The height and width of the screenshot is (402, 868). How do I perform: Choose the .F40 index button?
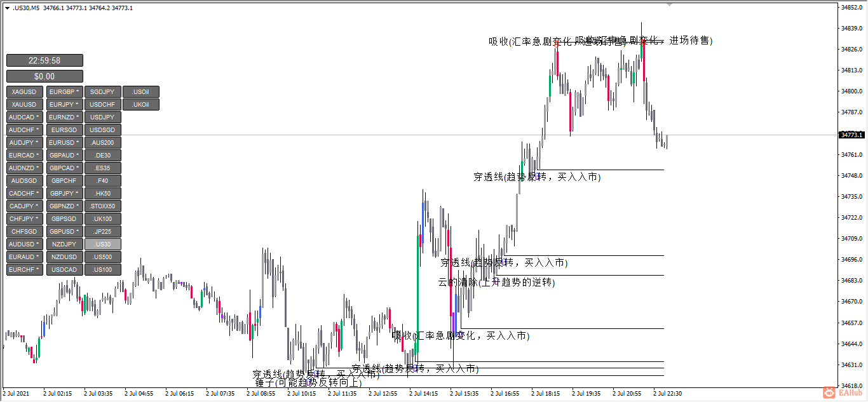pyautogui.click(x=102, y=181)
